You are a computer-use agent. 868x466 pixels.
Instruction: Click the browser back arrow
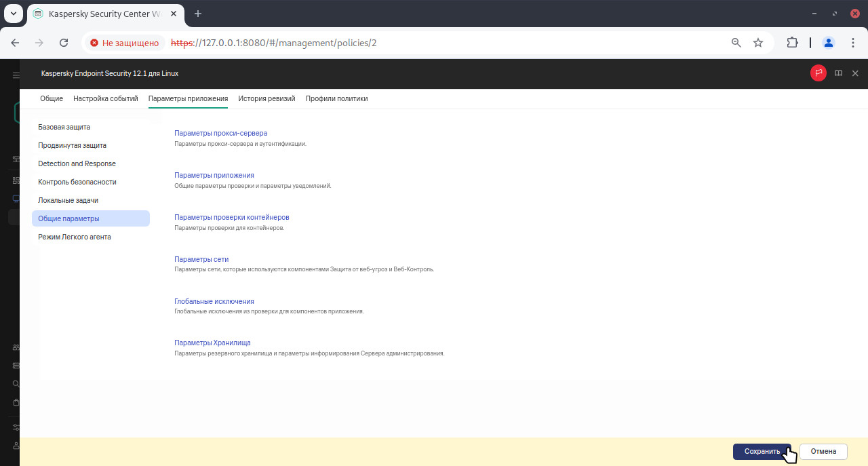pyautogui.click(x=15, y=43)
